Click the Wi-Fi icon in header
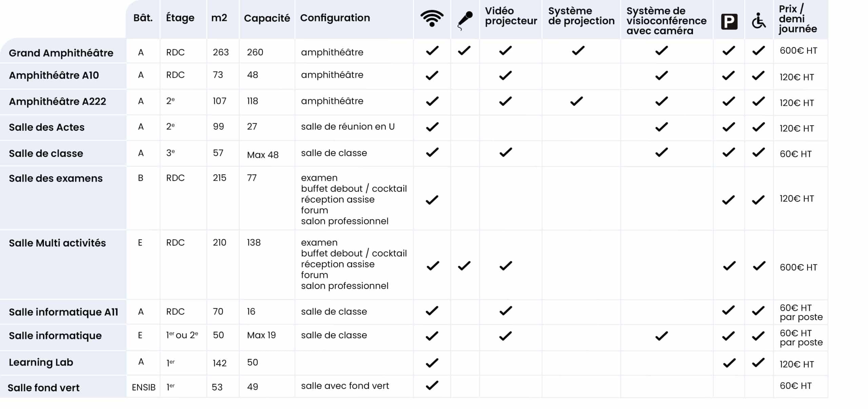 coord(432,18)
